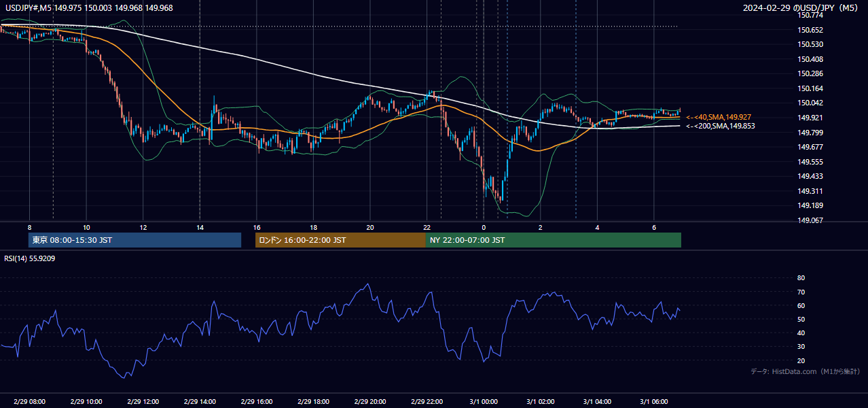This screenshot has height=408, width=868.
Task: Click RSI scale value 80
Action: pyautogui.click(x=801, y=278)
